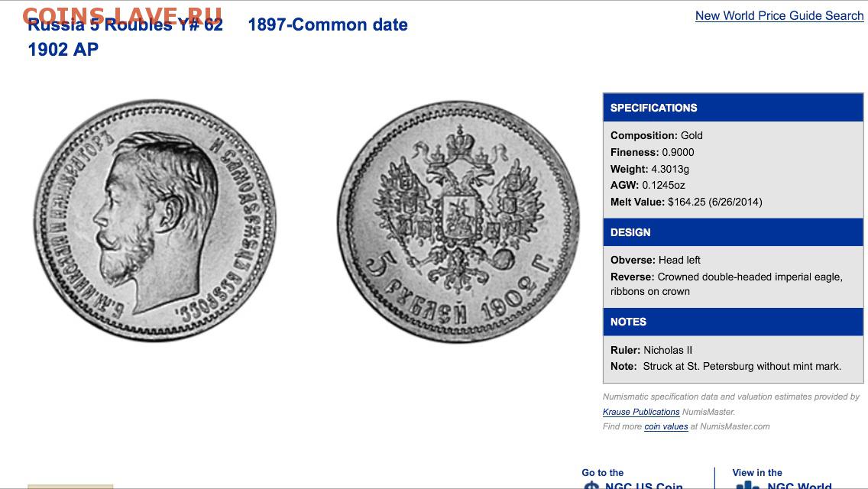Select the coin reverse eagle image

(x=459, y=222)
